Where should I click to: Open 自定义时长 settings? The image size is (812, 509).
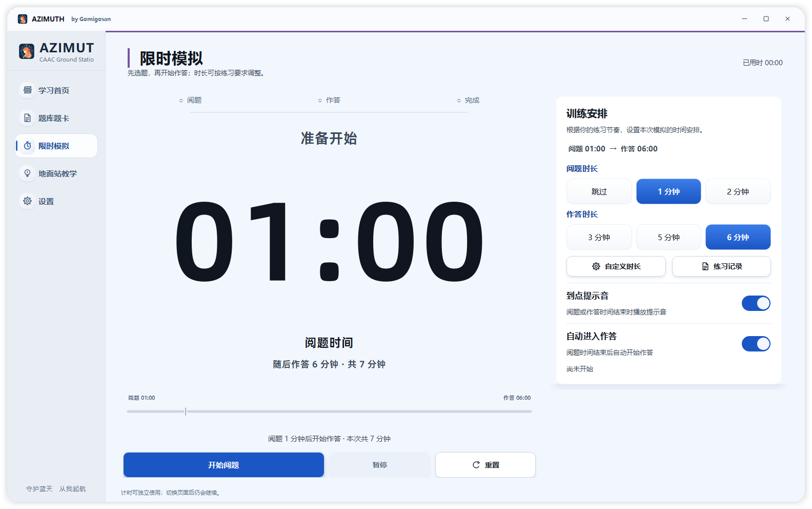[x=616, y=266]
